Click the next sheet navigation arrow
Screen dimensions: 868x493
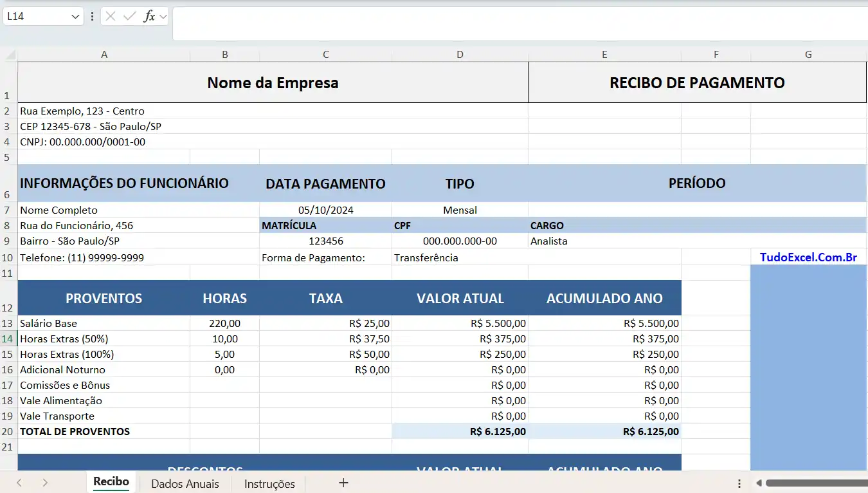(x=44, y=482)
